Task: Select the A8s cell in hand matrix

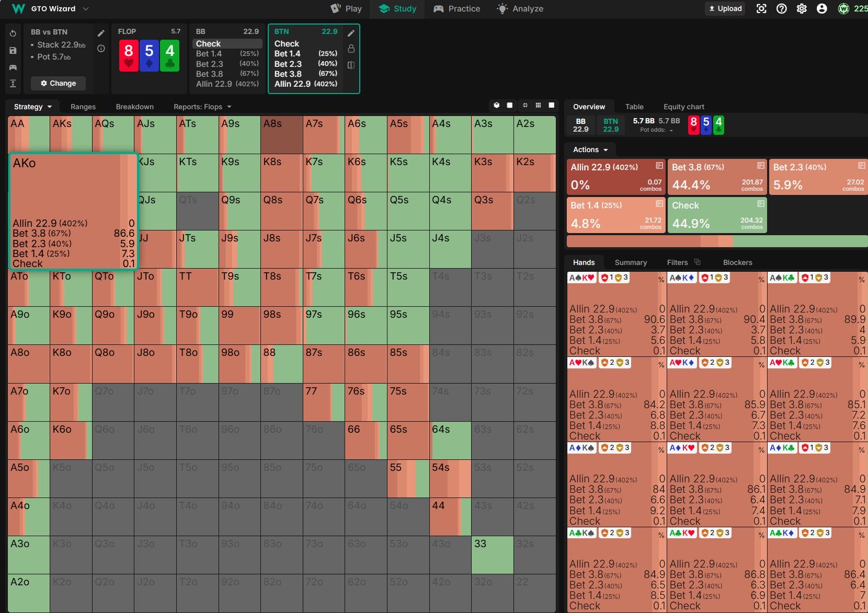Action: (x=282, y=134)
